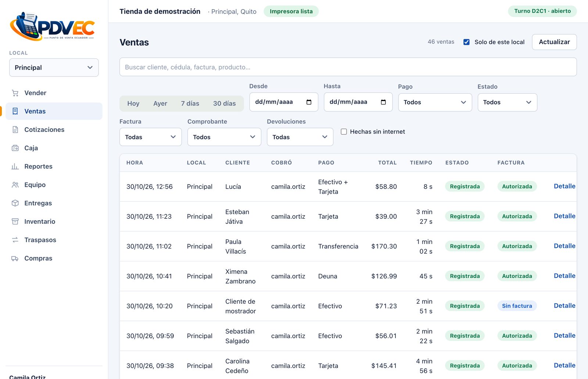Click the Turno D2C1 abierto badge
Viewport: 588px width, 379px height.
[542, 11]
